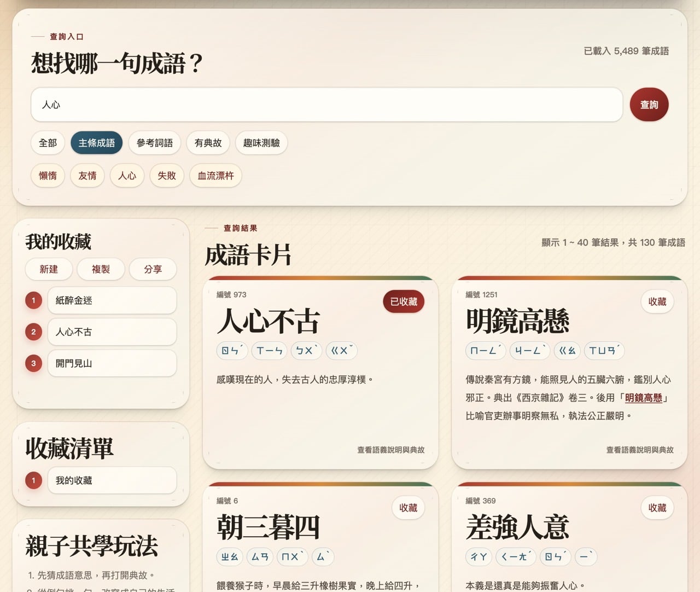Toggle 收藏 on the 差強人意 card
This screenshot has height=592, width=700.
657,508
